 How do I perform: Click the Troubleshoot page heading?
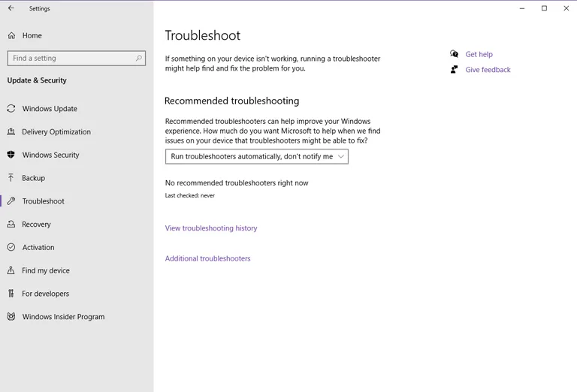(202, 35)
